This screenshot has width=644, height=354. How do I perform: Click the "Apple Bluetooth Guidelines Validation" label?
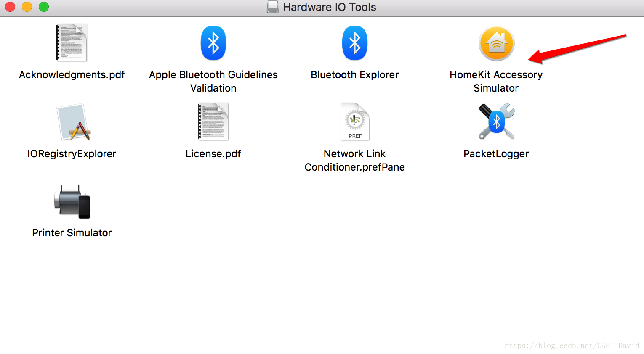click(213, 81)
